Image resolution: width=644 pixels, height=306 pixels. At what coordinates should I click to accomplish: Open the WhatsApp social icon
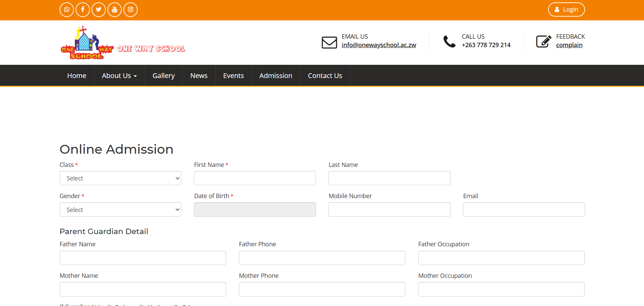point(67,9)
